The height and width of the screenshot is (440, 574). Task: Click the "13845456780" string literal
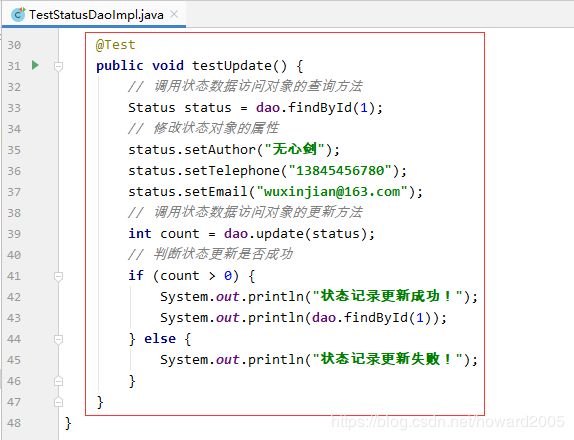coord(340,171)
